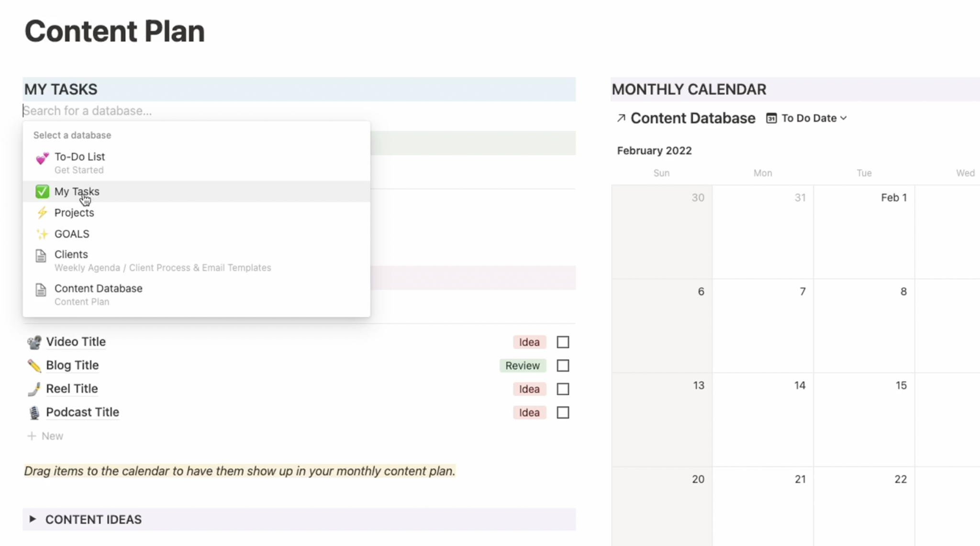The width and height of the screenshot is (980, 546).
Task: Select My Tasks database option
Action: [x=77, y=191]
